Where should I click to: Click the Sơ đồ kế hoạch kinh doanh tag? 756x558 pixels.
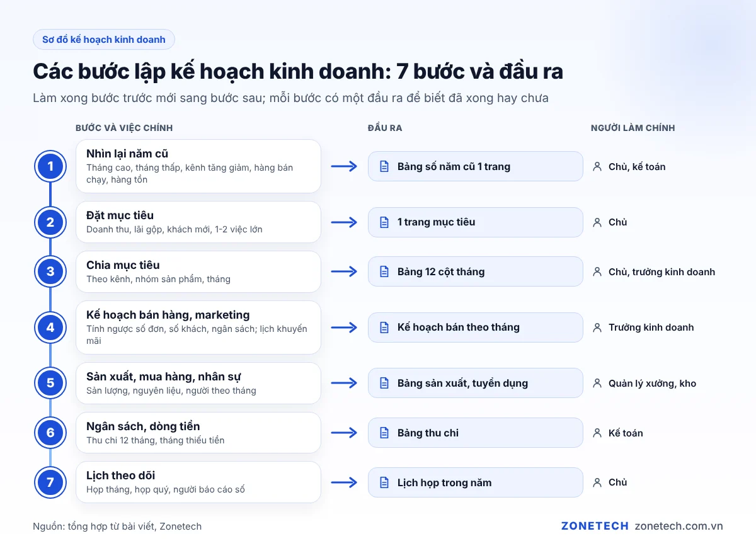(104, 40)
